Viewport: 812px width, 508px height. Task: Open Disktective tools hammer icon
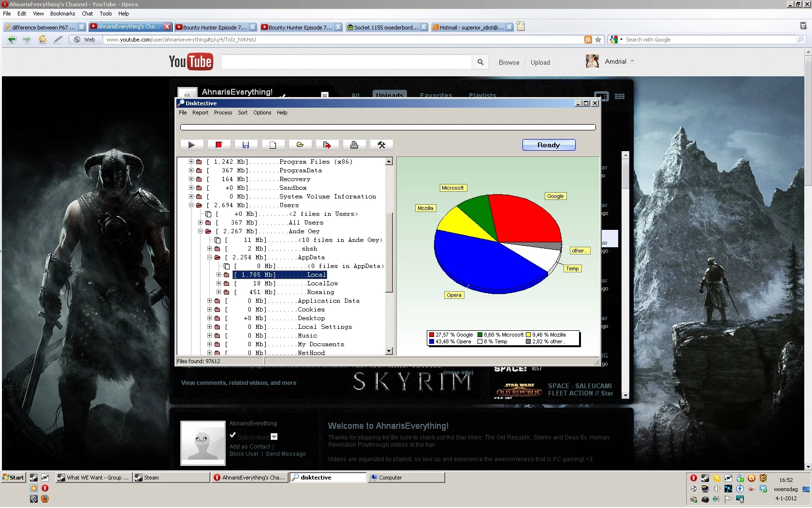(381, 145)
